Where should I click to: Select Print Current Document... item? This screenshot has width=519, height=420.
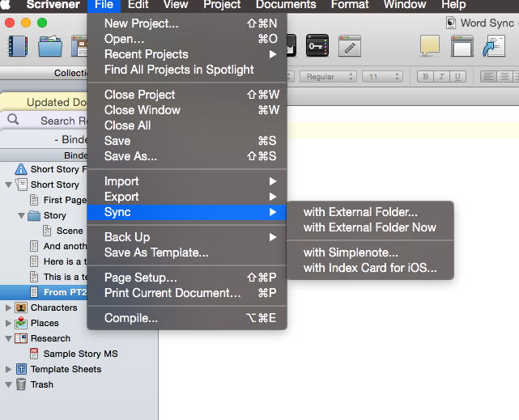pos(187,293)
